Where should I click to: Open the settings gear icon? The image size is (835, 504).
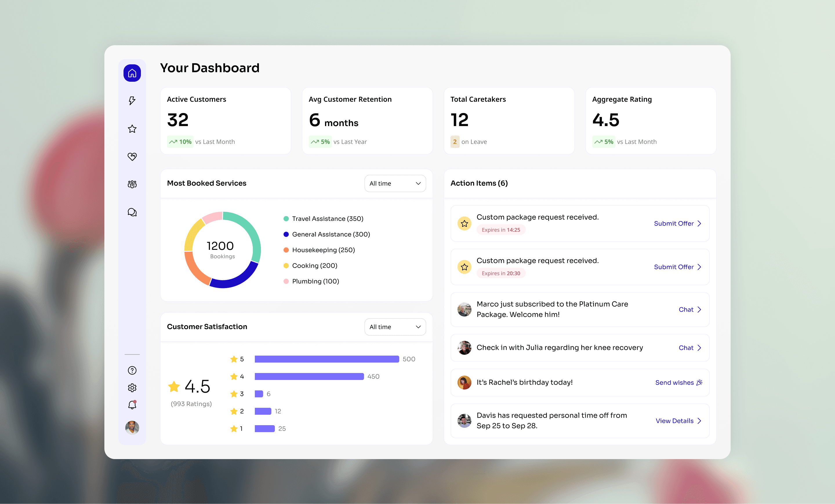[x=132, y=387]
